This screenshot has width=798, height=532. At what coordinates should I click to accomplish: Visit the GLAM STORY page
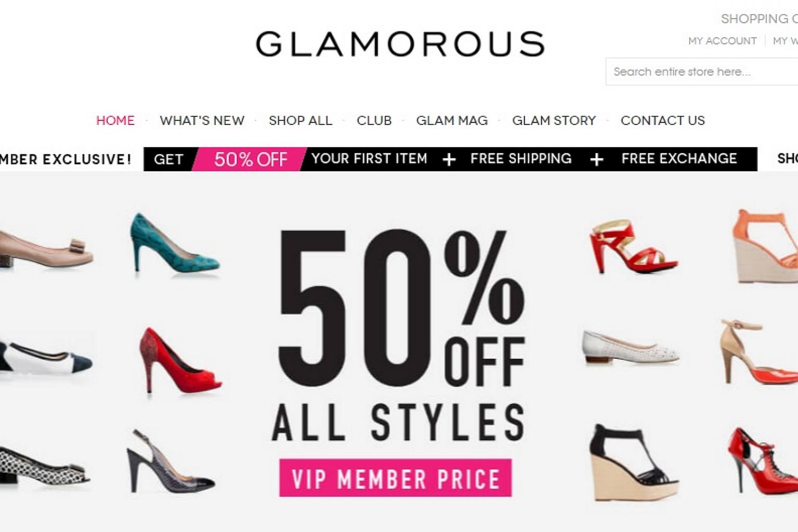click(x=554, y=121)
